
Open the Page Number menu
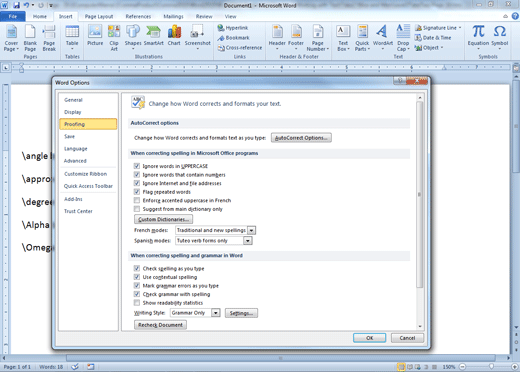[x=318, y=38]
